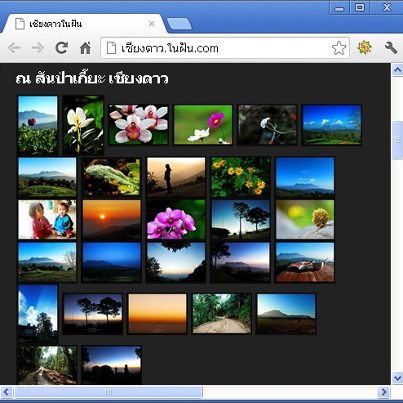Open the magenta cosmos flower thumbnail
This screenshot has width=403, height=403.
[x=203, y=125]
